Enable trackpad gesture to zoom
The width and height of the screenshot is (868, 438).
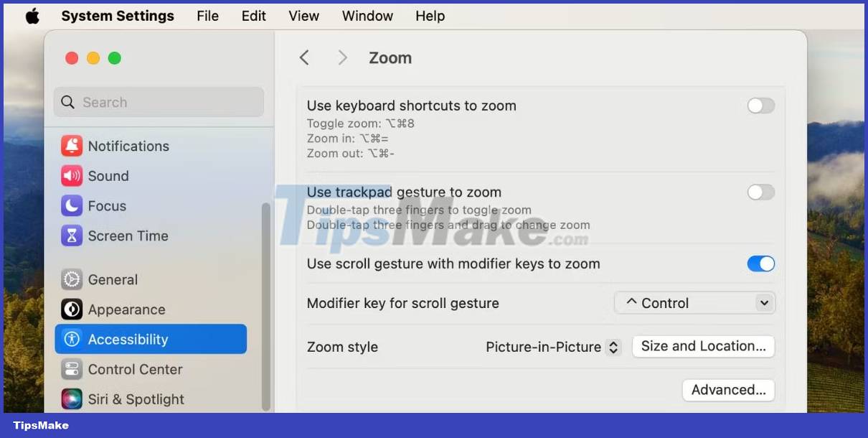tap(760, 192)
